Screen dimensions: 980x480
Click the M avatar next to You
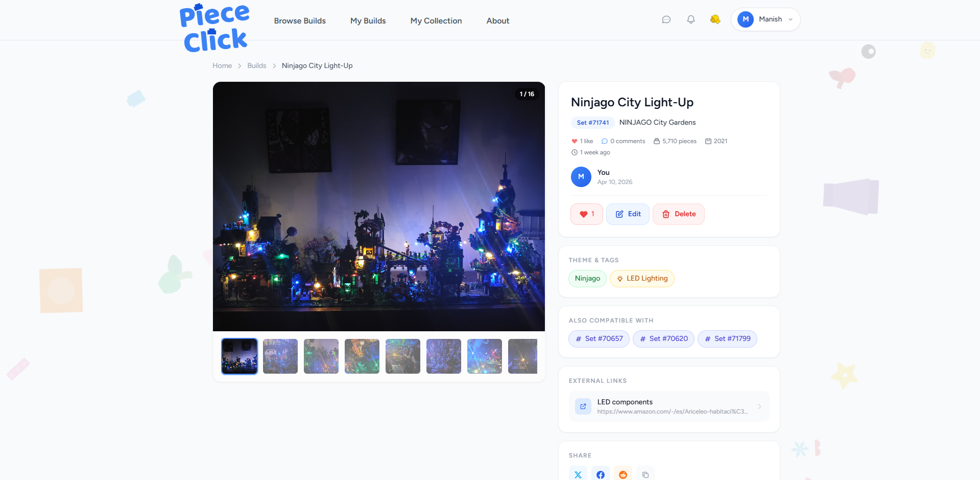pos(581,177)
